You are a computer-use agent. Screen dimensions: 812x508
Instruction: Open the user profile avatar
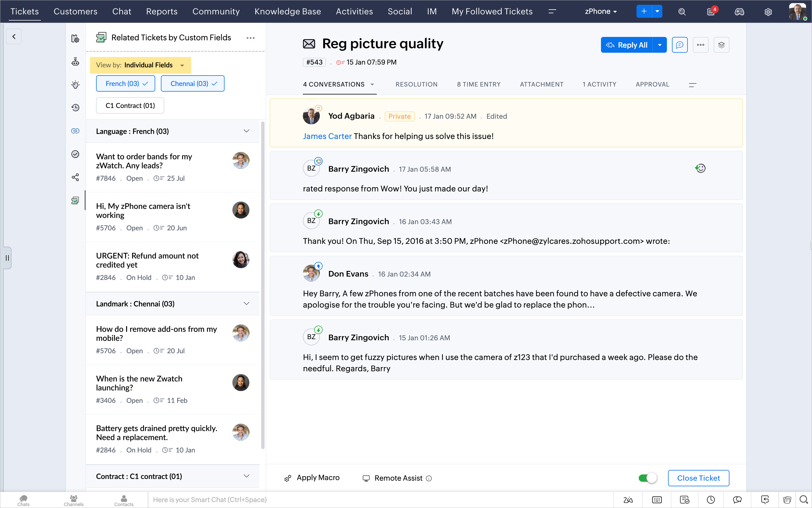point(798,12)
